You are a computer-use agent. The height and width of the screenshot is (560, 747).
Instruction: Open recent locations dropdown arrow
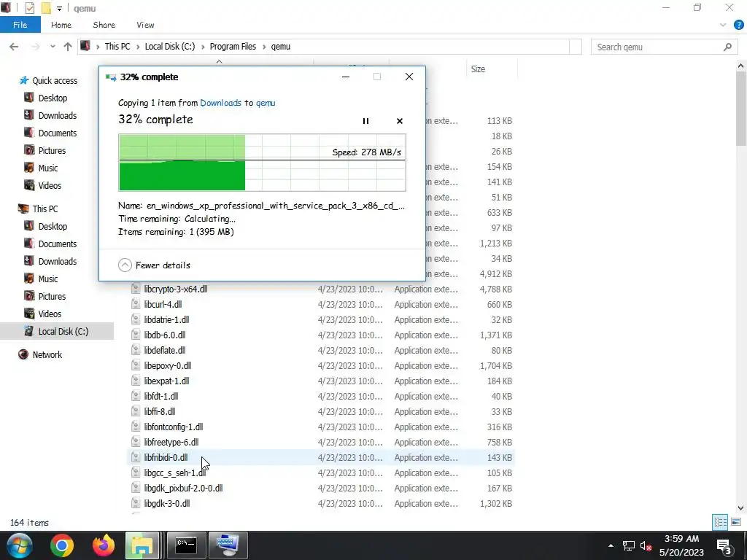53,47
